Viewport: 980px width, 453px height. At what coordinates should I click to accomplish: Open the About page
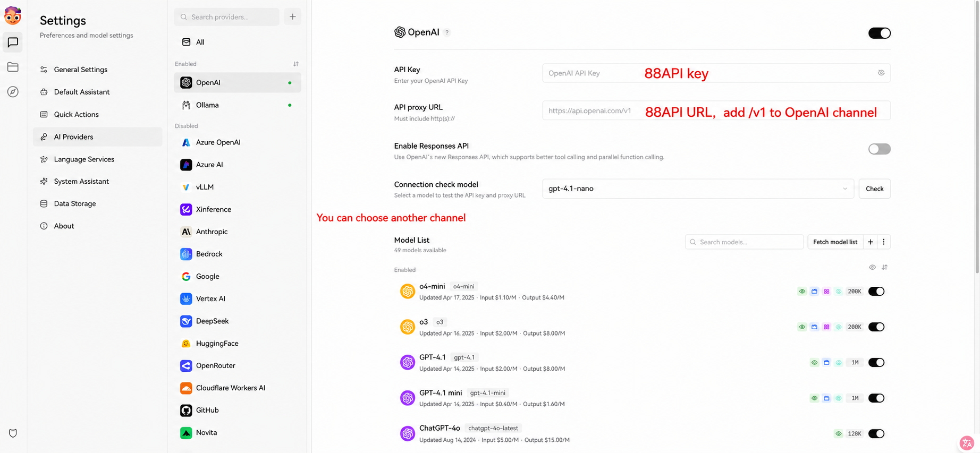pyautogui.click(x=98, y=226)
